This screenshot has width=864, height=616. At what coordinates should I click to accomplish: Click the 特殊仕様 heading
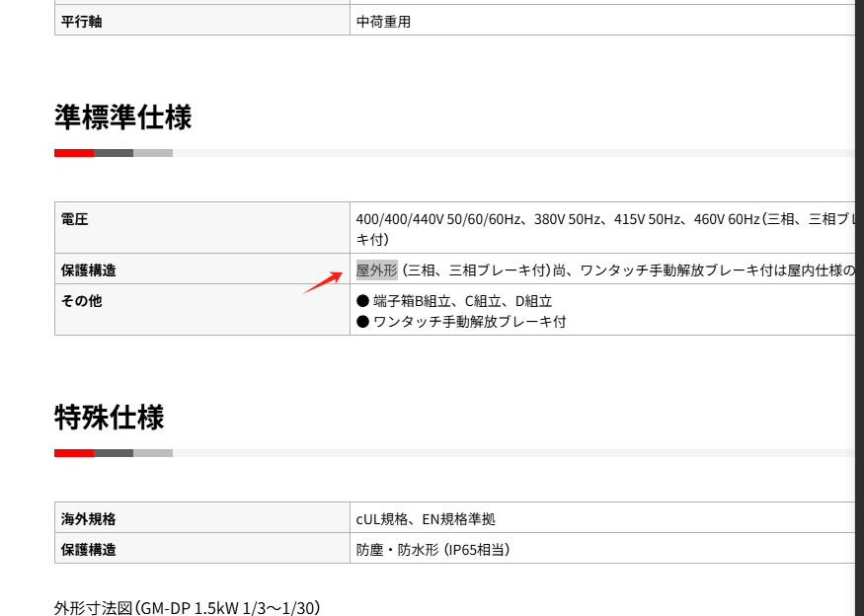(109, 418)
